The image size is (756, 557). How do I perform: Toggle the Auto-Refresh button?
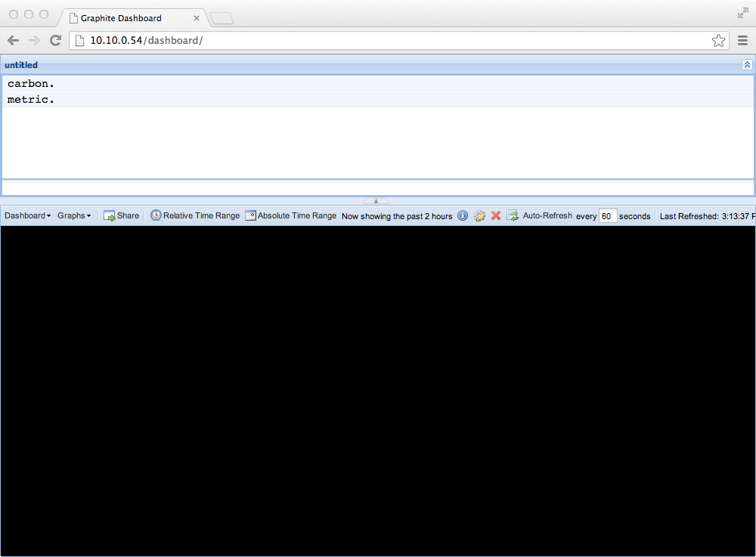coord(547,216)
